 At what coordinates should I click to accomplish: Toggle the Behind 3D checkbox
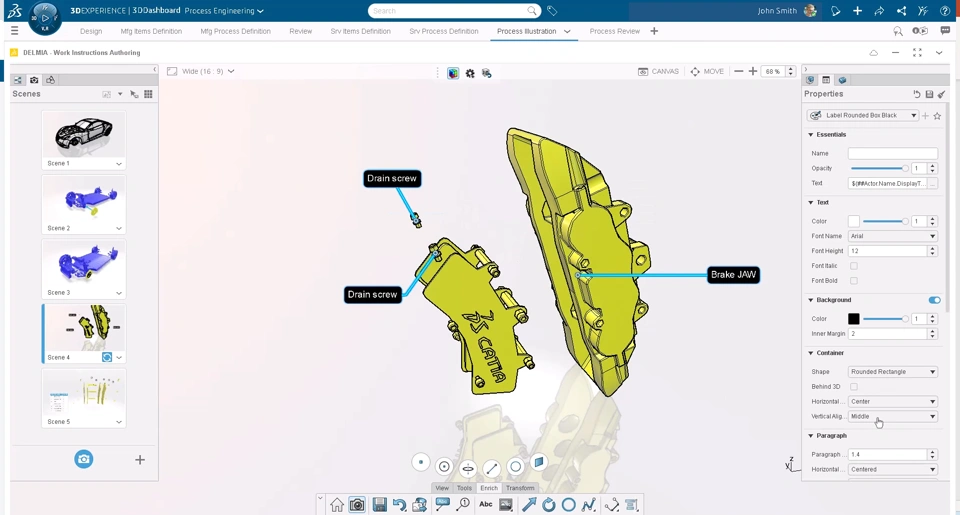(x=853, y=386)
